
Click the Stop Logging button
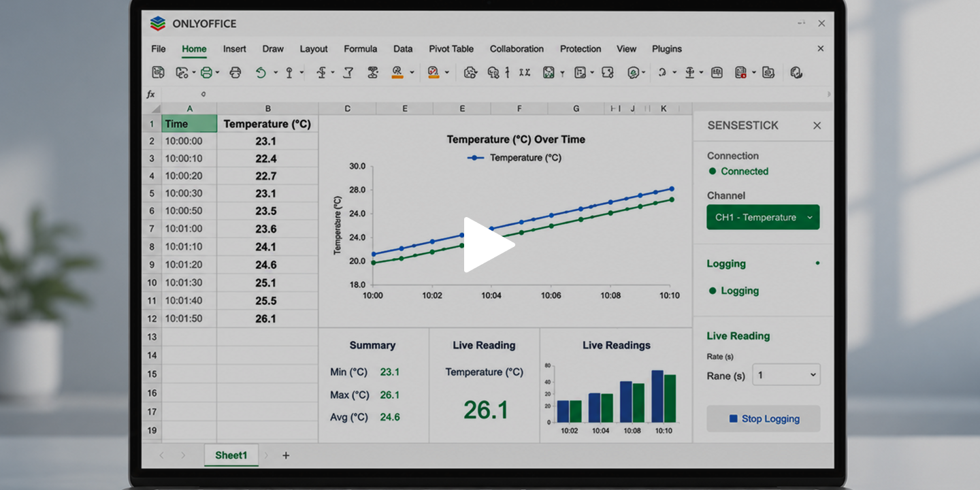tap(764, 419)
